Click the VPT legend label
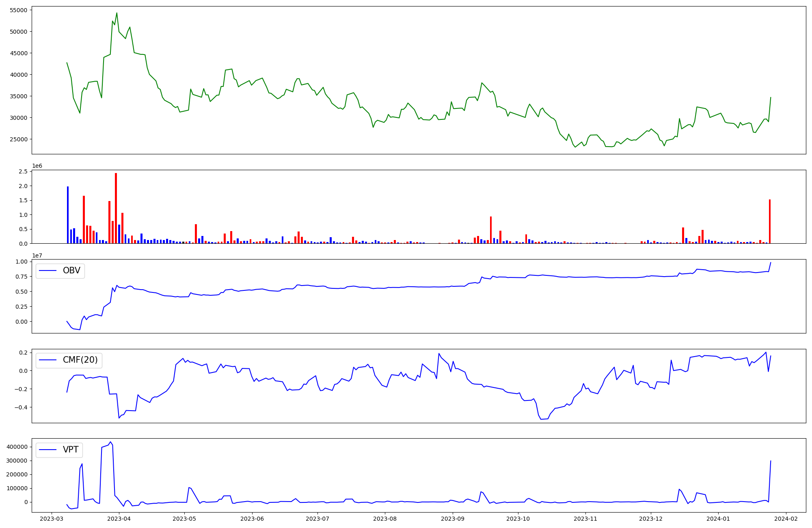 (x=71, y=450)
